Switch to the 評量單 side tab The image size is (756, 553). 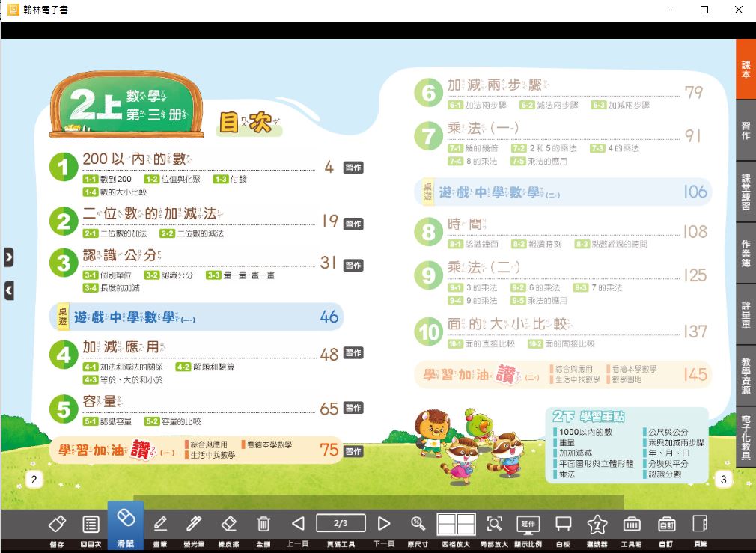tap(746, 314)
